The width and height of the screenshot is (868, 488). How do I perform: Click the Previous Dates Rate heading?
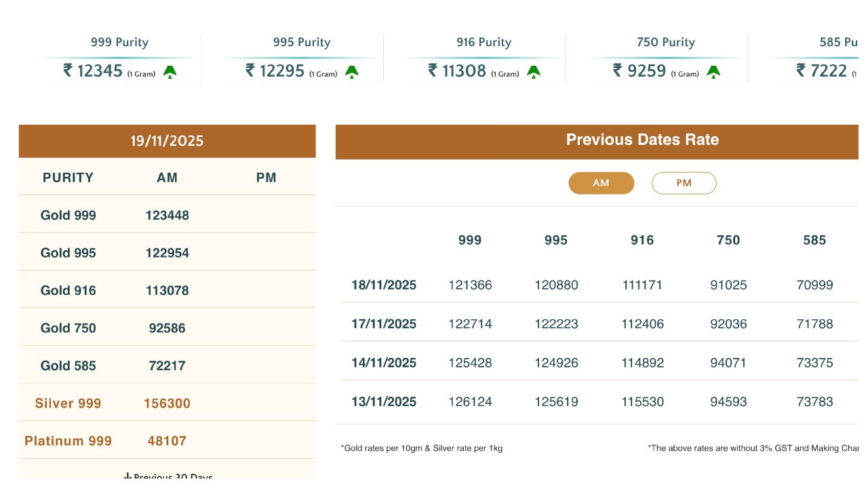(642, 140)
